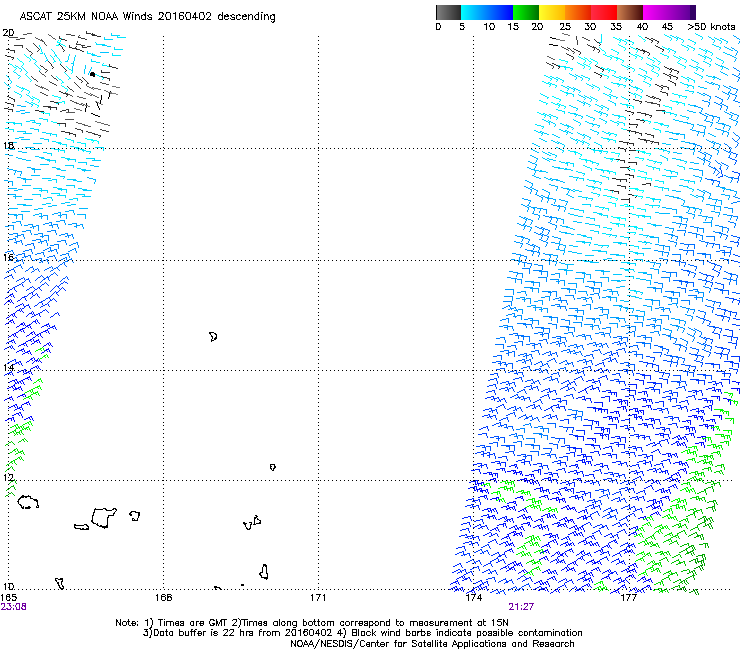
Task: Click the '25' legend label under the color bar
Action: point(565,27)
